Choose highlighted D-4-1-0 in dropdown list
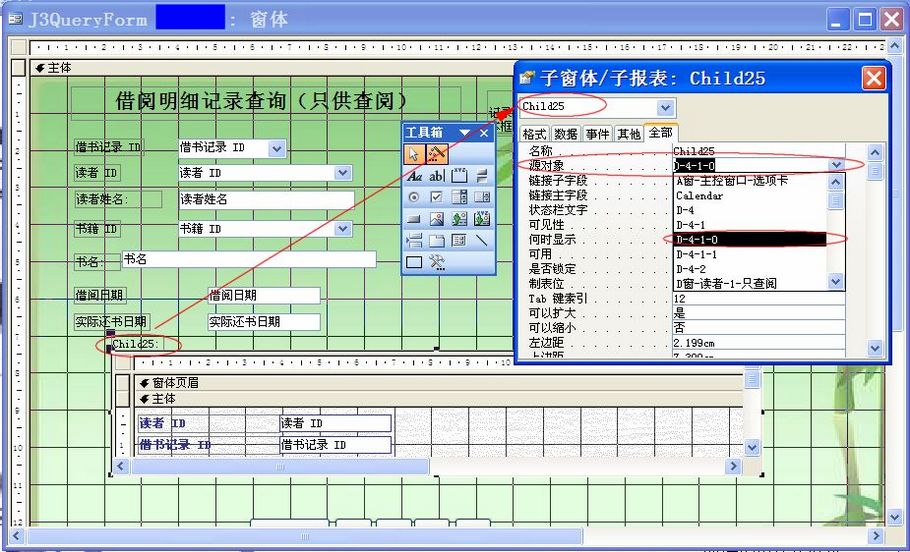 750,240
